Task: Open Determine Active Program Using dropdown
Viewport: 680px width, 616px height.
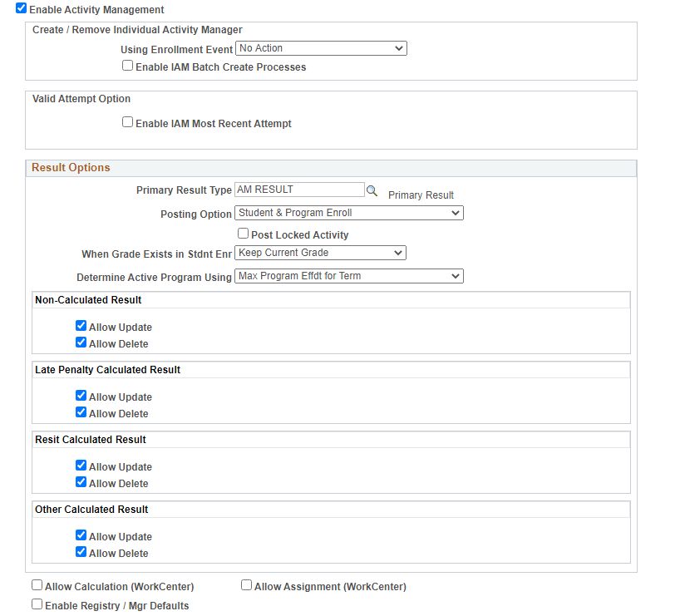Action: click(348, 276)
